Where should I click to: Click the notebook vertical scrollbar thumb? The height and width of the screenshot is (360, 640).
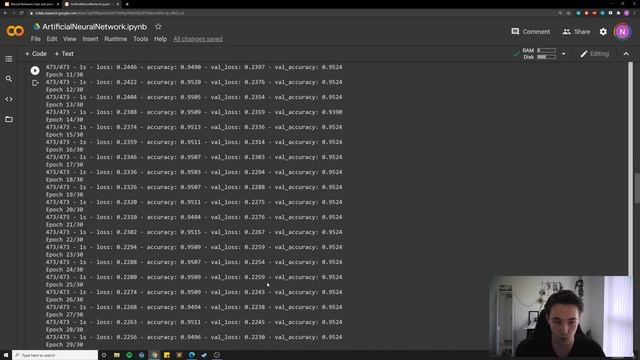[x=637, y=188]
